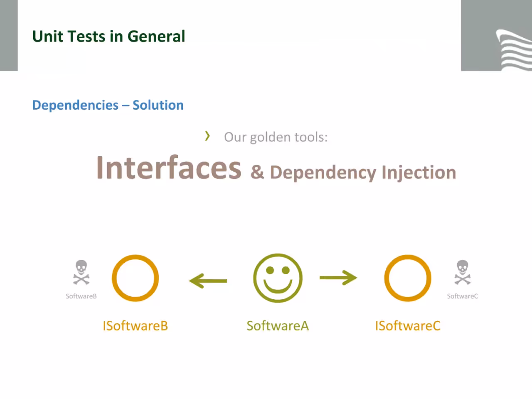The height and width of the screenshot is (399, 532).
Task: Click the small gray 'SoftwareB' caption
Action: [x=81, y=296]
